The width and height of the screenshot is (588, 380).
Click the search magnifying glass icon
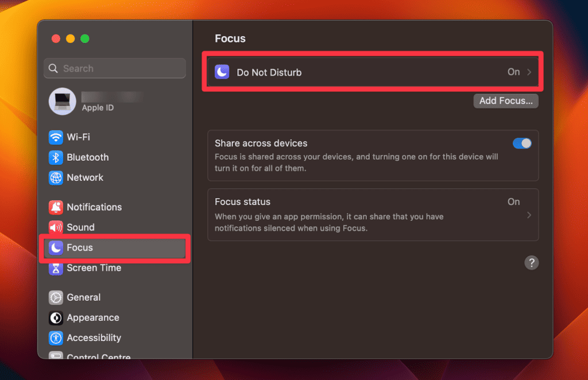[x=53, y=68]
